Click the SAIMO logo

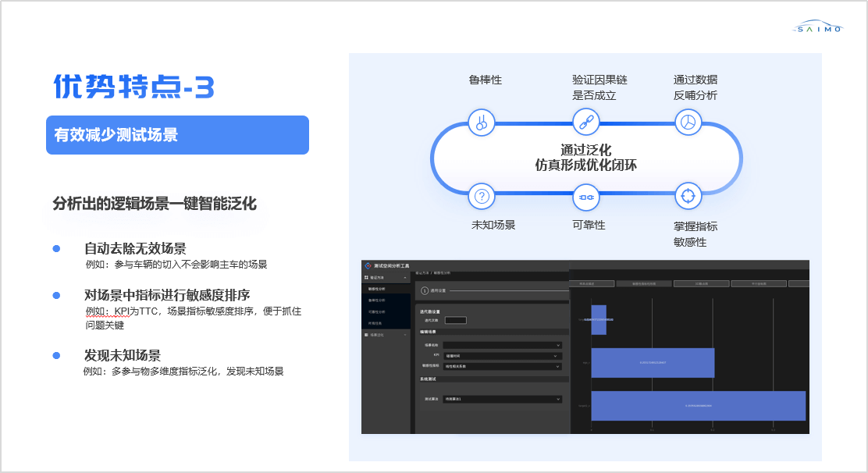816,27
